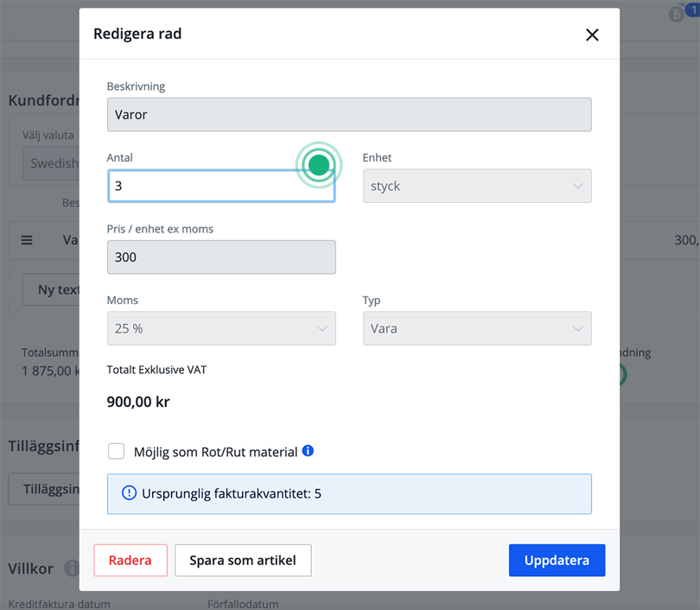Click the info icon in Ursprunglig fakturakvantitet banner

[x=129, y=493]
